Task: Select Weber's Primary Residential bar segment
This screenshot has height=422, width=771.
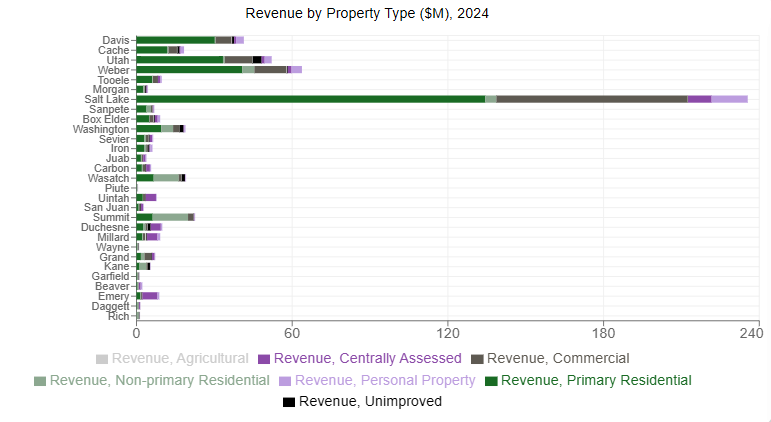Action: (x=188, y=70)
